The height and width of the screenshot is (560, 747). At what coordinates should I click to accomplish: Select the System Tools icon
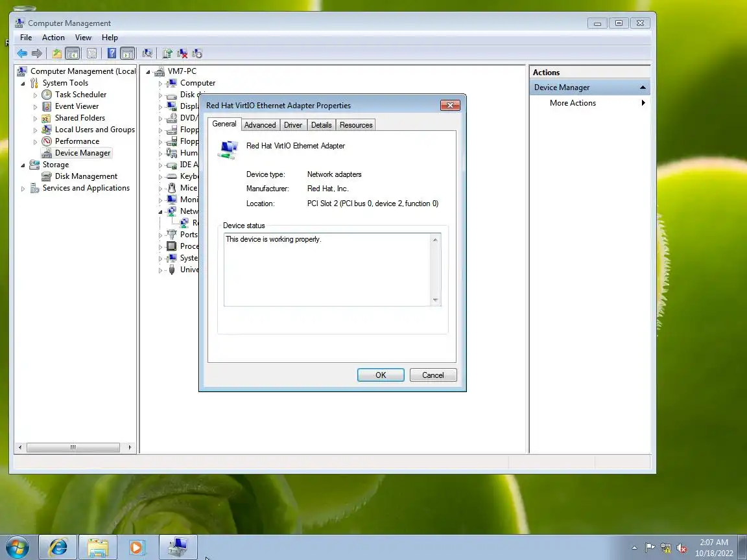pyautogui.click(x=34, y=83)
